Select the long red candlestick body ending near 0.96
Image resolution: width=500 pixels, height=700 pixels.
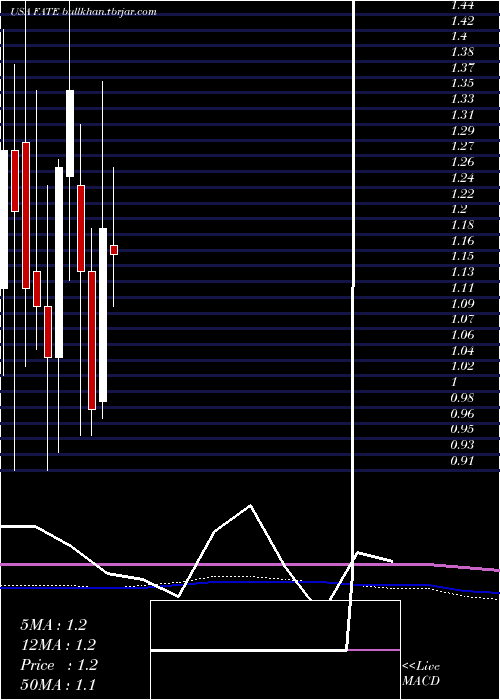[92, 340]
